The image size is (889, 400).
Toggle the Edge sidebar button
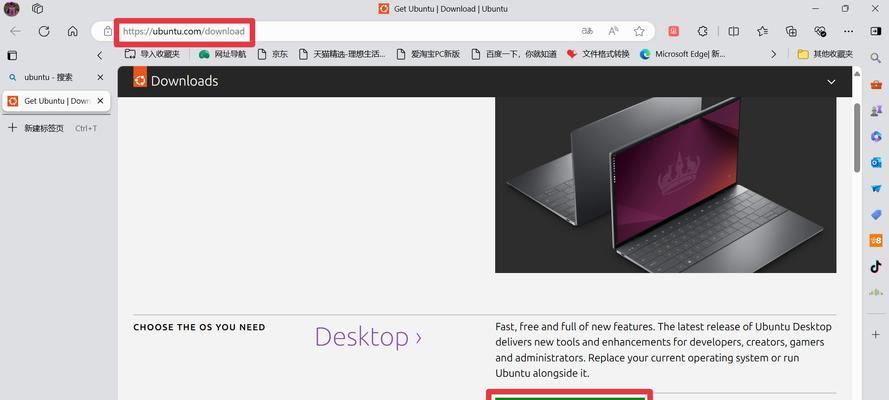(876, 31)
